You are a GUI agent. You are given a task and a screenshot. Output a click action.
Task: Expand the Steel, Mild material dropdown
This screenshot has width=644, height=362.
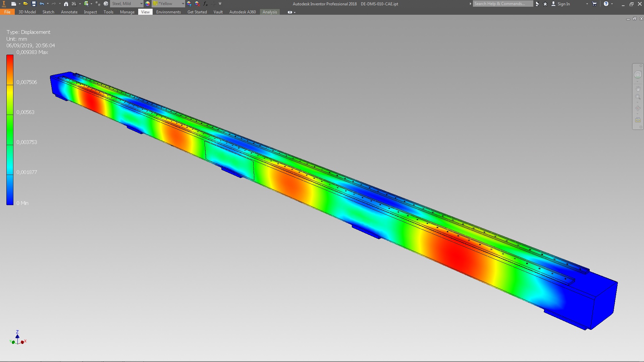click(x=141, y=4)
